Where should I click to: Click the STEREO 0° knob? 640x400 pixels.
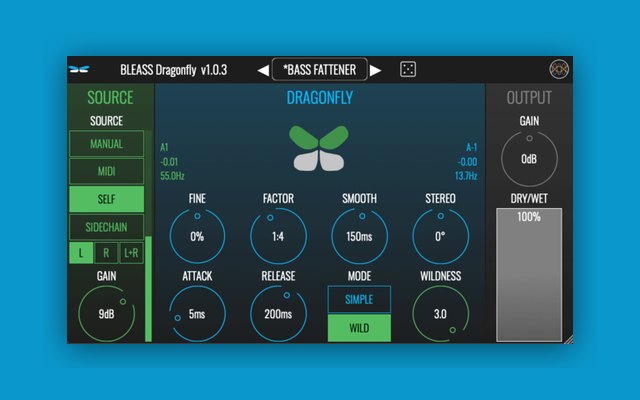(x=440, y=236)
